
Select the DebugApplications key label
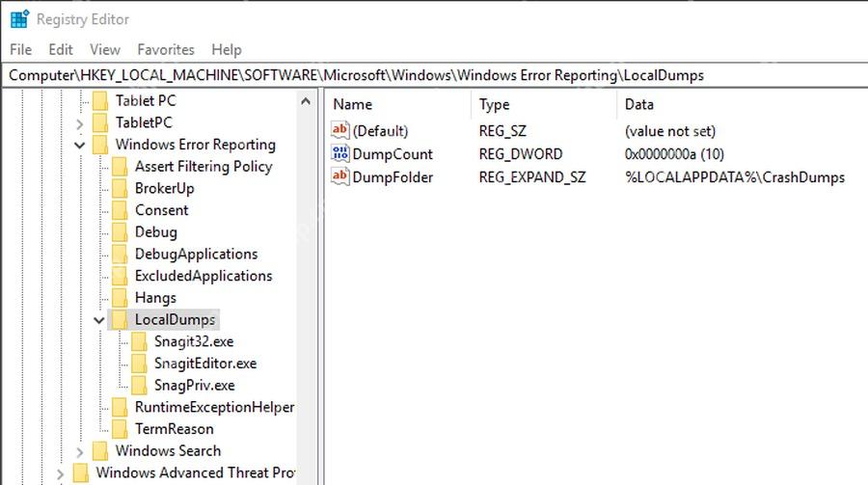click(197, 255)
